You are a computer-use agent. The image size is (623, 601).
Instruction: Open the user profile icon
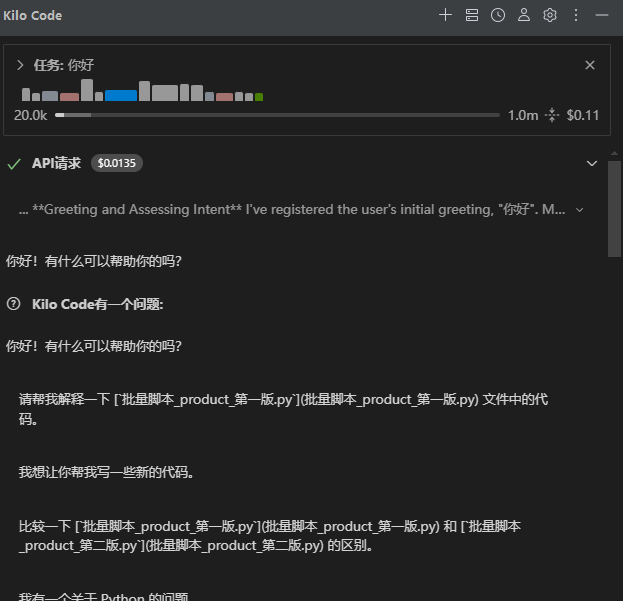click(524, 15)
